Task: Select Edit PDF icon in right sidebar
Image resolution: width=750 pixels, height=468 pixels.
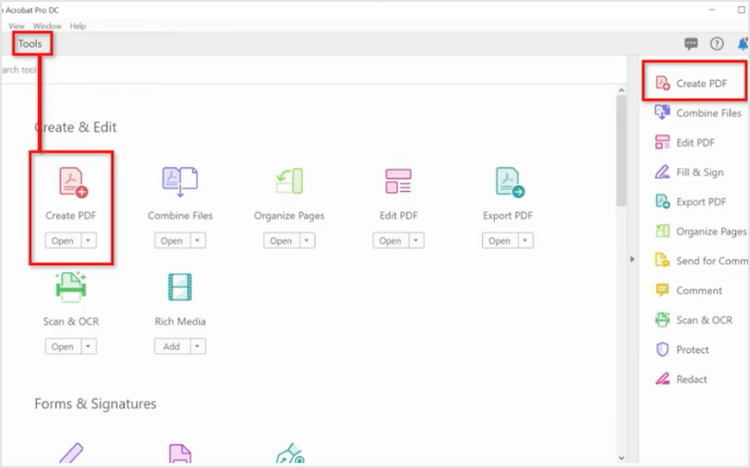Action: 662,142
